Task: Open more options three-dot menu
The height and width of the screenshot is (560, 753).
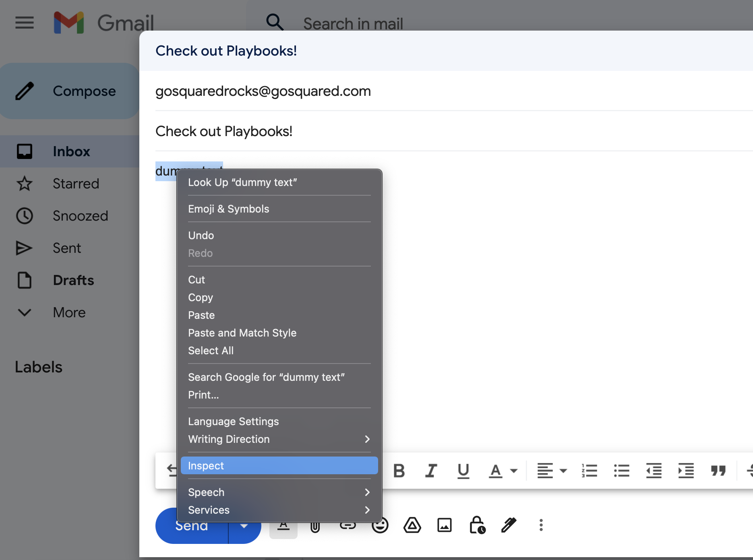Action: (541, 525)
